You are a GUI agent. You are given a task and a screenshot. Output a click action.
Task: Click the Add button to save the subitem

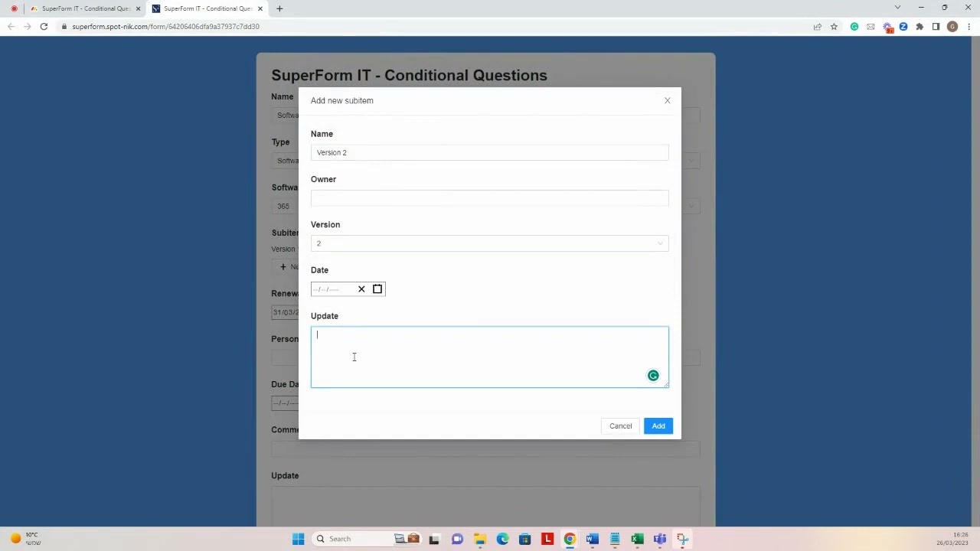[x=658, y=425]
